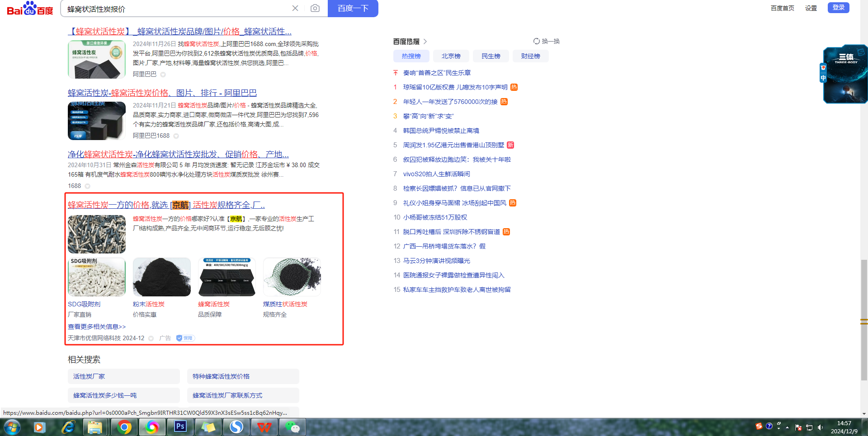Click the 登录 login button
Image resolution: width=868 pixels, height=436 pixels.
[x=838, y=8]
